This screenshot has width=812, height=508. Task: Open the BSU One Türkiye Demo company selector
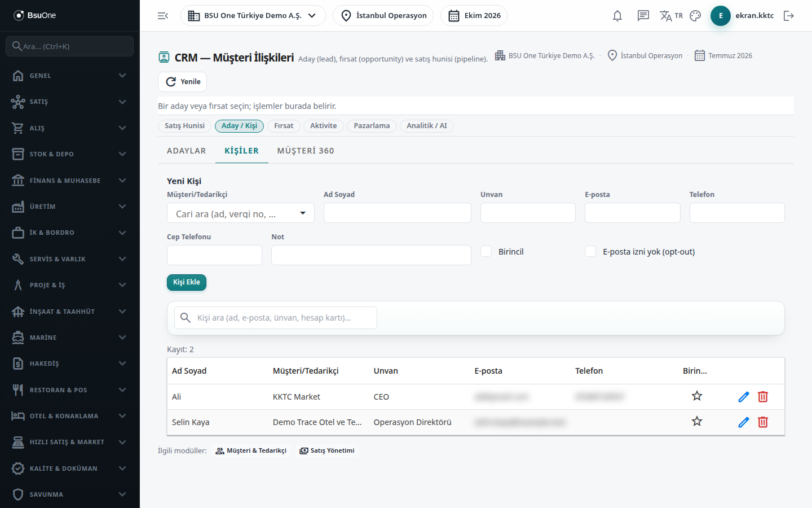(x=253, y=16)
